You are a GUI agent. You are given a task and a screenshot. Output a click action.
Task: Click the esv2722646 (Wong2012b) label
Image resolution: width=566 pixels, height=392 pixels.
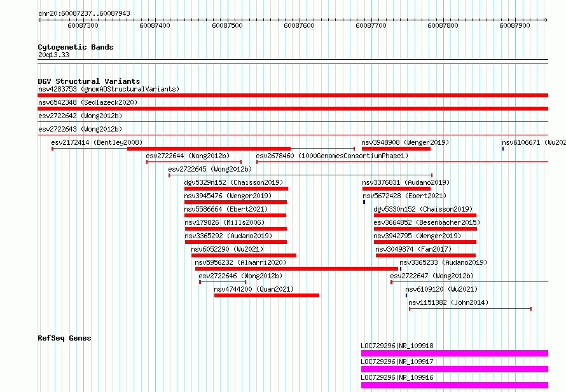[240, 276]
